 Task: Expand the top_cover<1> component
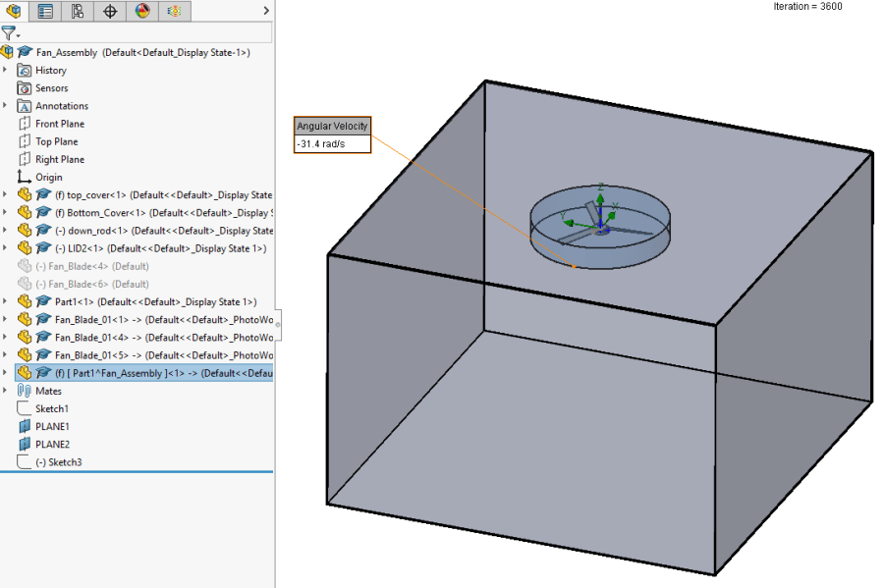pyautogui.click(x=5, y=194)
